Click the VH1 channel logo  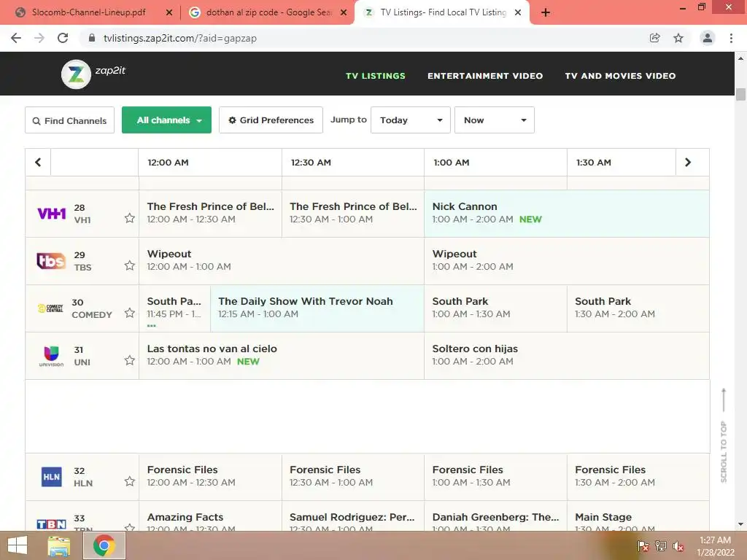[52, 214]
